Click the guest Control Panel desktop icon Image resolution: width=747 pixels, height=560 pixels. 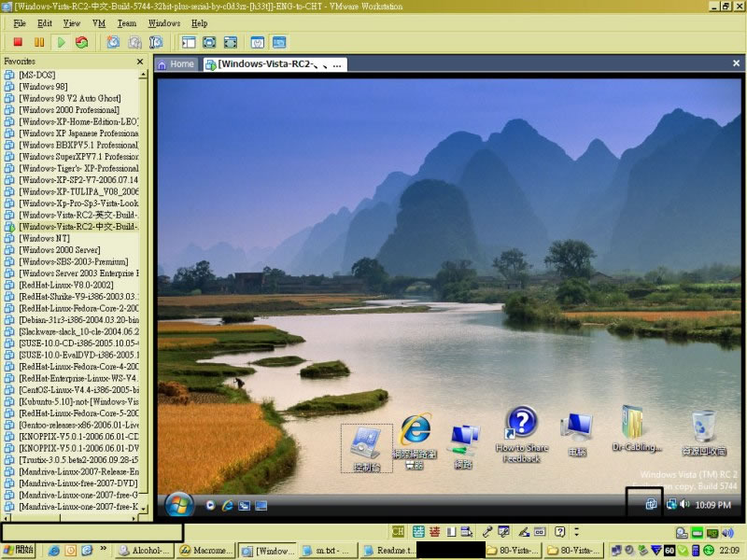[367, 448]
